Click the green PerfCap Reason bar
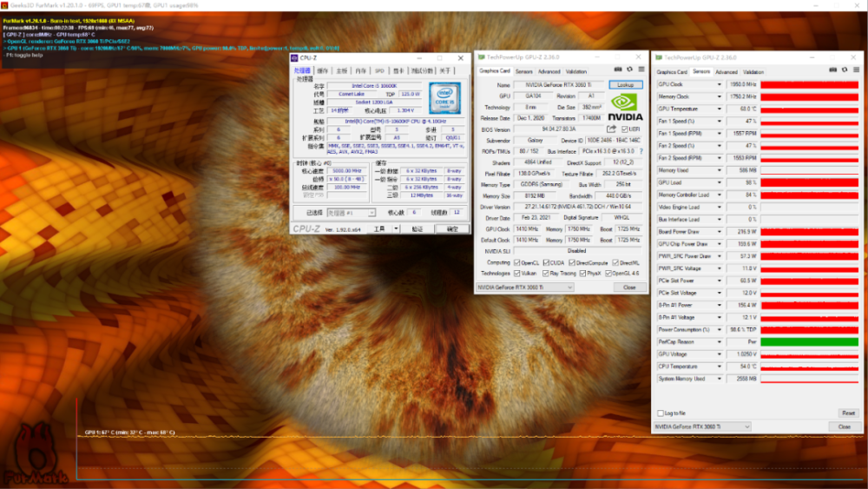This screenshot has width=868, height=489. (x=809, y=342)
